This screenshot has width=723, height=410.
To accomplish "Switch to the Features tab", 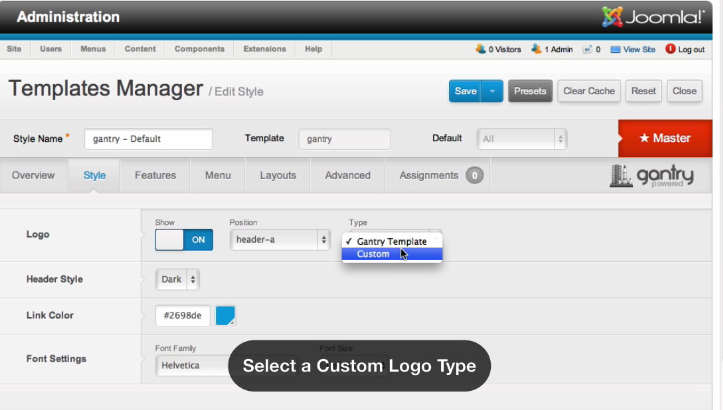I will point(155,176).
